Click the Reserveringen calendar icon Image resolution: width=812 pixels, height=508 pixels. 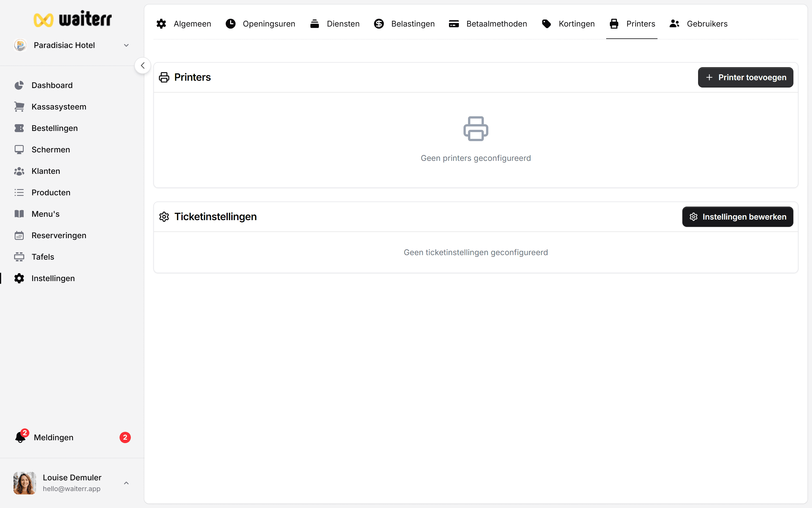click(19, 236)
